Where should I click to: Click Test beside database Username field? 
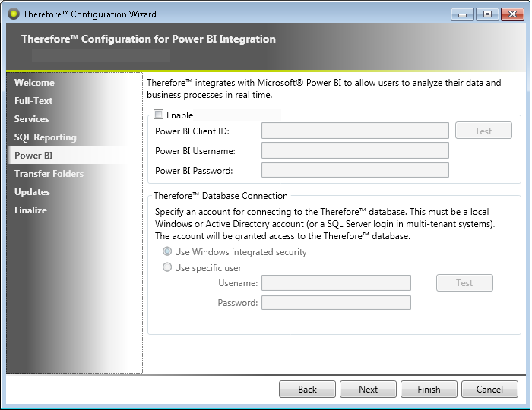pos(464,283)
